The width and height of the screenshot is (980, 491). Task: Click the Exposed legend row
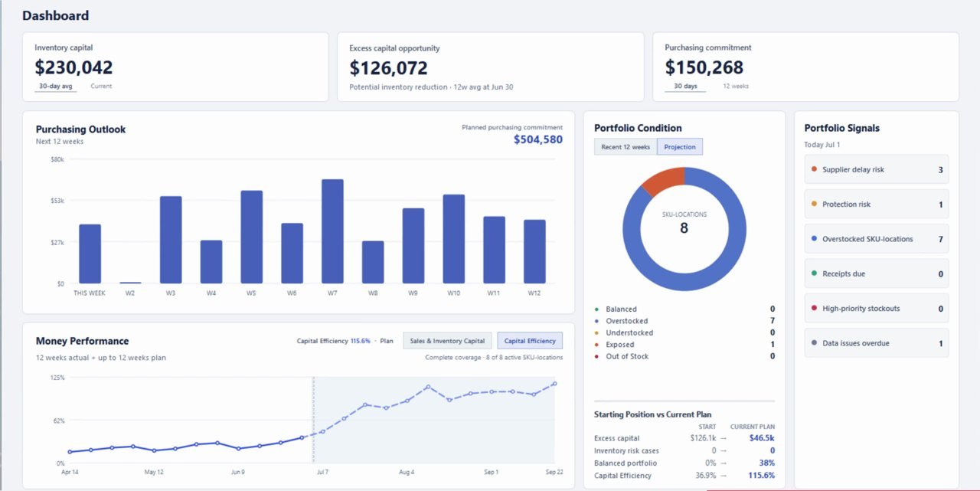point(684,345)
